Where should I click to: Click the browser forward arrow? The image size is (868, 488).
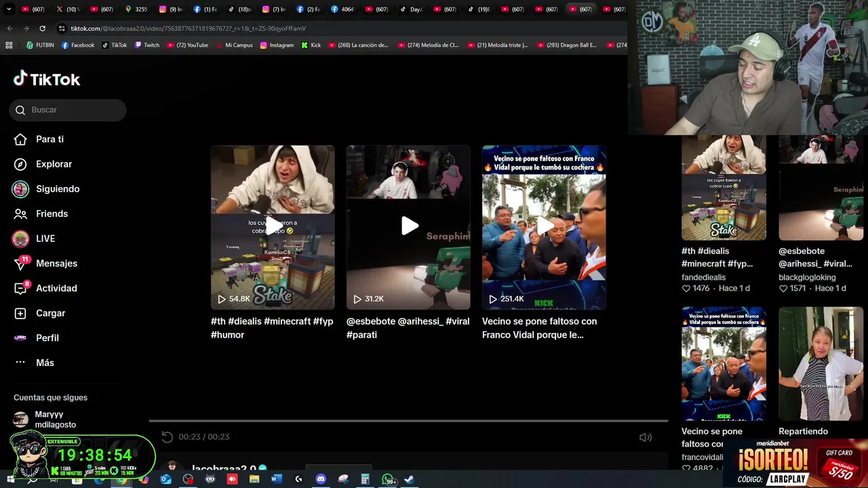pos(26,28)
